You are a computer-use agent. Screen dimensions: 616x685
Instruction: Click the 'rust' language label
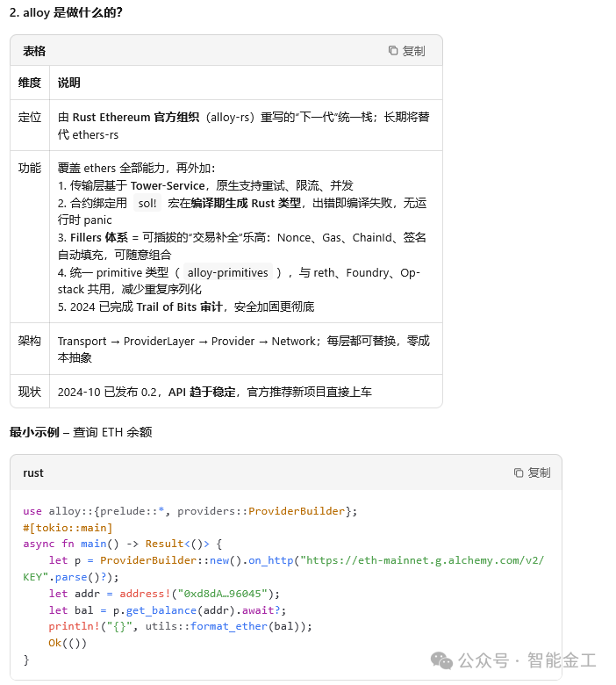click(x=33, y=473)
